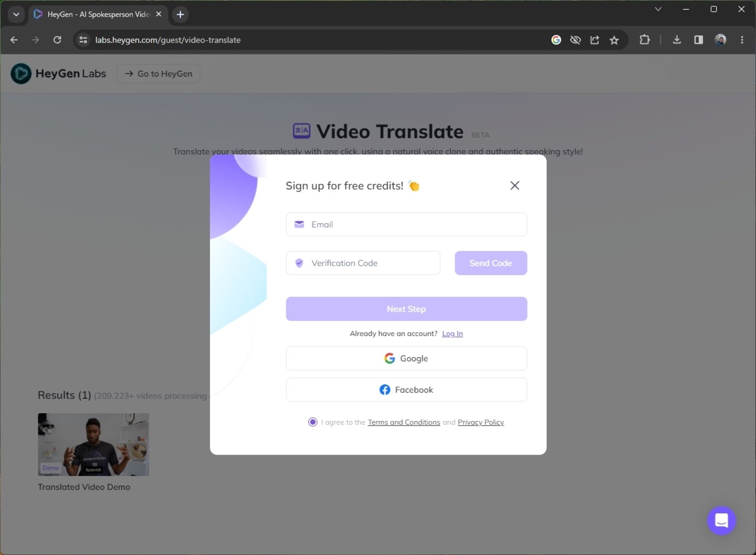
Task: Open Terms and Conditions link
Action: click(x=404, y=422)
